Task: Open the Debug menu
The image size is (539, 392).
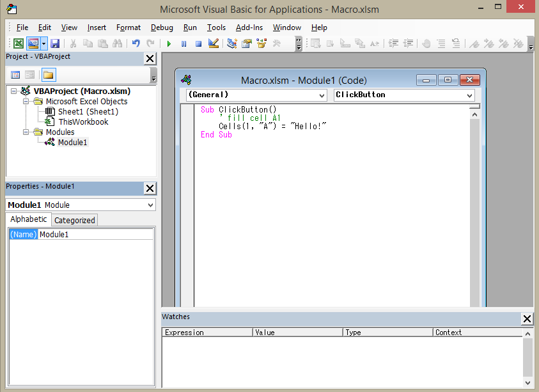Action: [x=162, y=27]
